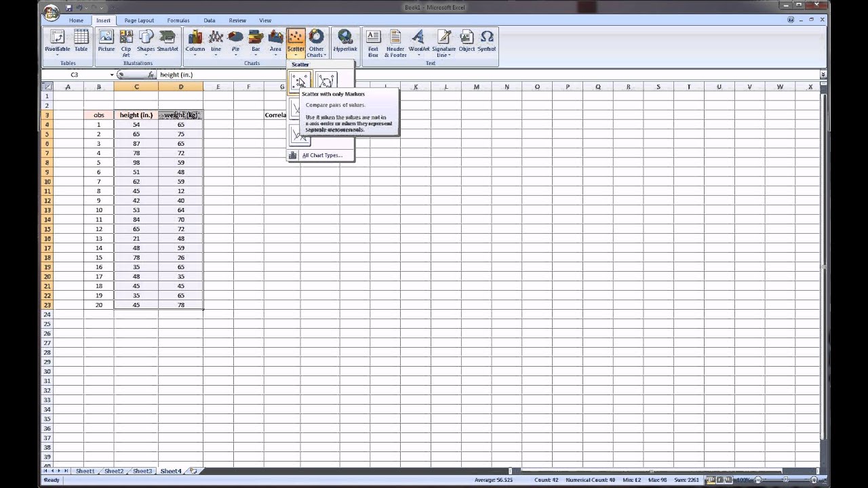Click the Save icon in Quick Access Toolbar
This screenshot has height=488, width=868.
click(x=69, y=8)
